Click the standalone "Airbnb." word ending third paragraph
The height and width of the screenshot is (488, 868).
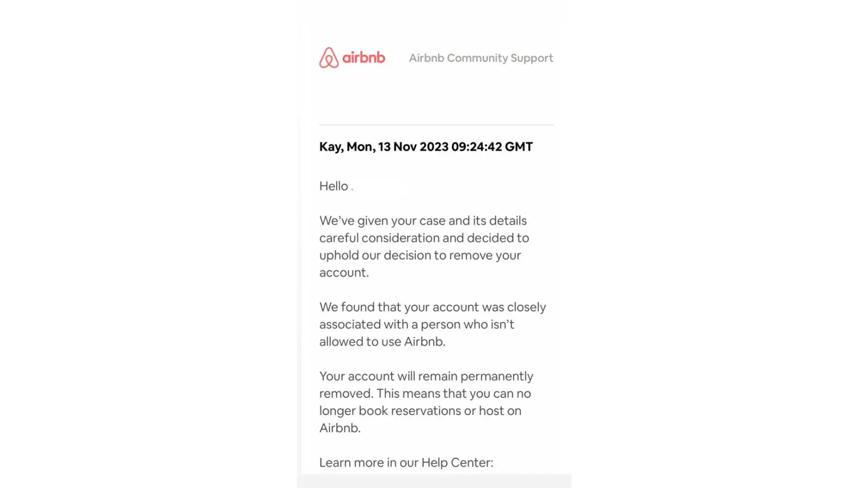340,428
